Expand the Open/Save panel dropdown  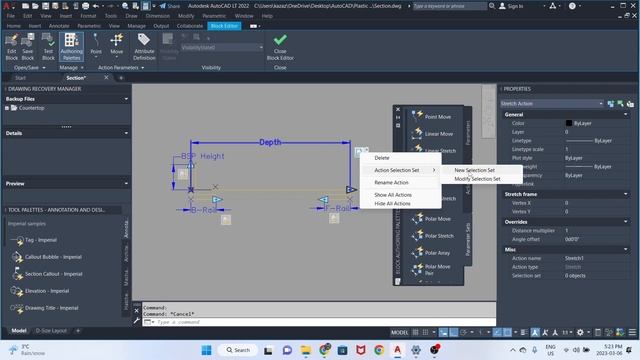tap(29, 68)
